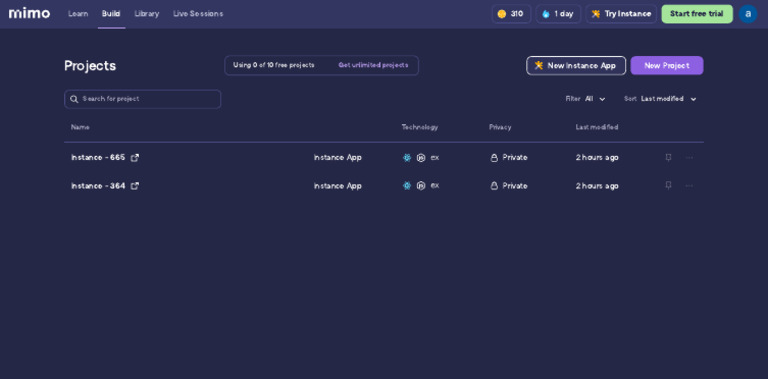Open the Filter All dropdown
The image size is (768, 379).
[586, 99]
